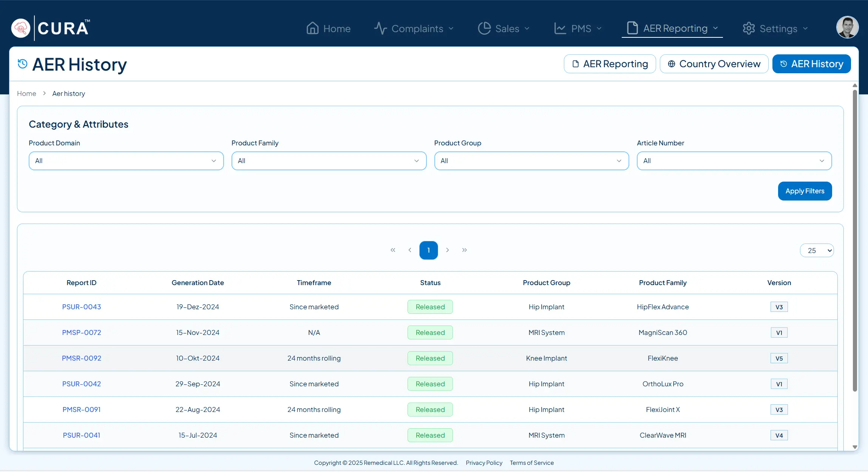Open the Article Number dropdown
The width and height of the screenshot is (868, 472).
coord(734,161)
